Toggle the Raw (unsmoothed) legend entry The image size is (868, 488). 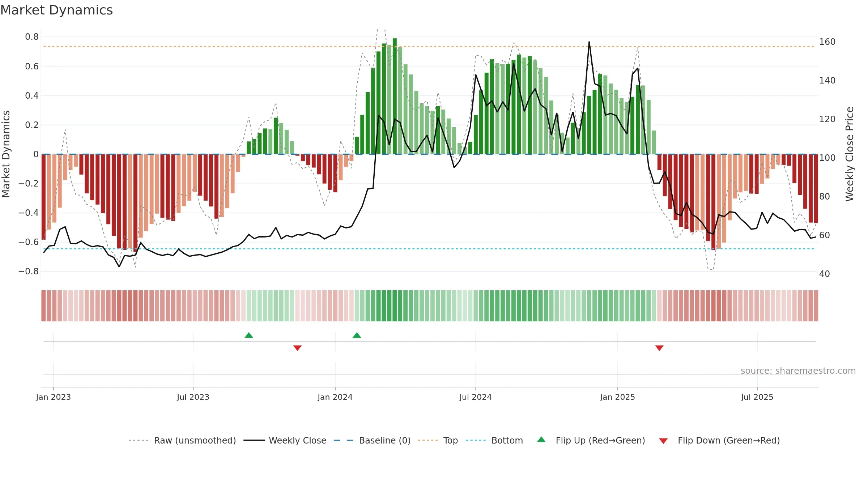(182, 440)
